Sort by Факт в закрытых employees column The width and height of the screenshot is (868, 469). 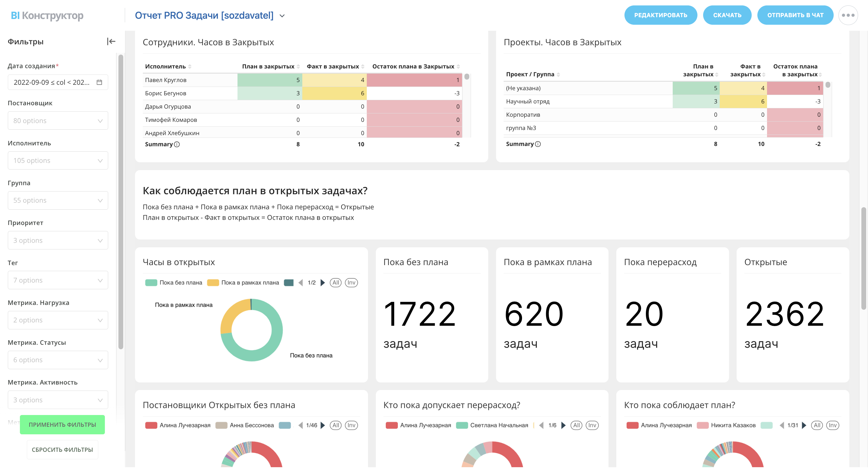(363, 67)
